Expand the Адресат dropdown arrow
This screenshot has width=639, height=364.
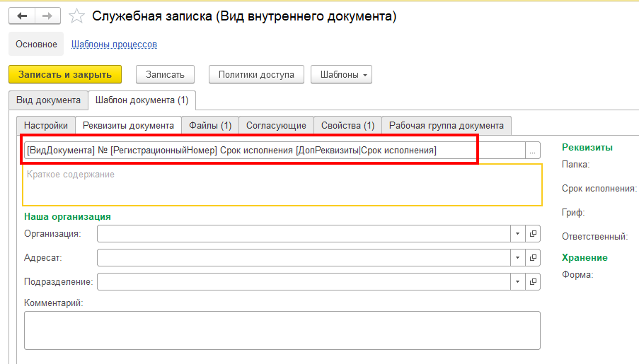coord(517,258)
